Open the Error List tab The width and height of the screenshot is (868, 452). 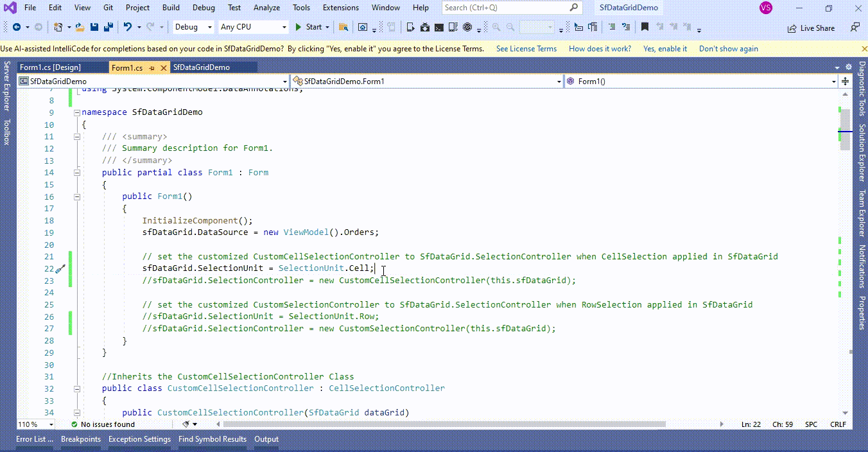35,439
